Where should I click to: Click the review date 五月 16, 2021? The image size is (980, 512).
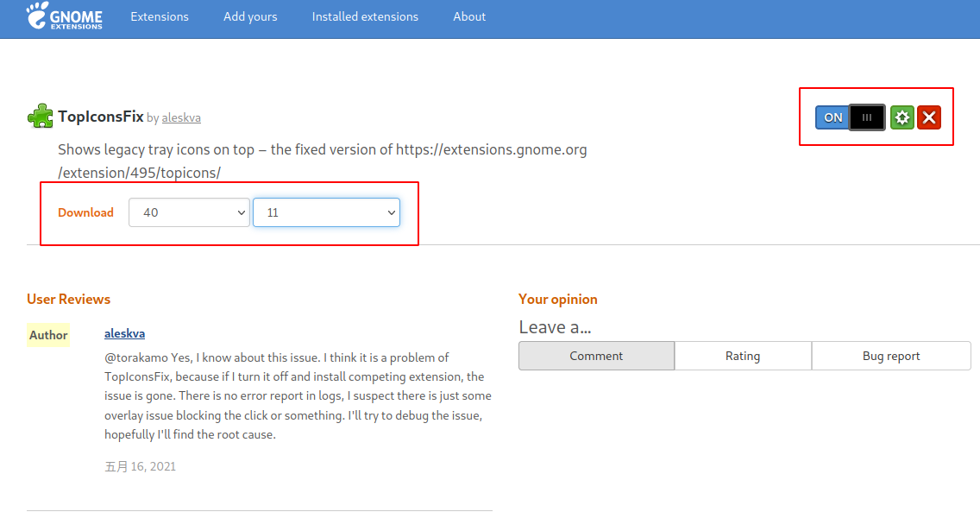pos(140,466)
